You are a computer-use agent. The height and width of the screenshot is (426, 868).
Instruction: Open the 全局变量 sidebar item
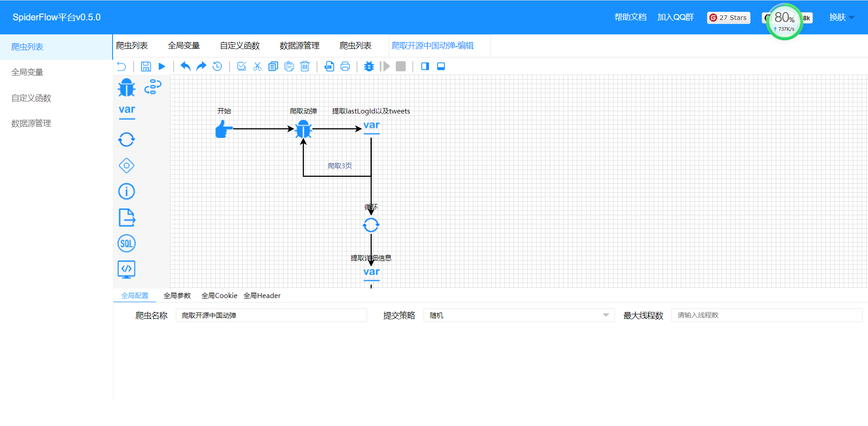pos(27,72)
